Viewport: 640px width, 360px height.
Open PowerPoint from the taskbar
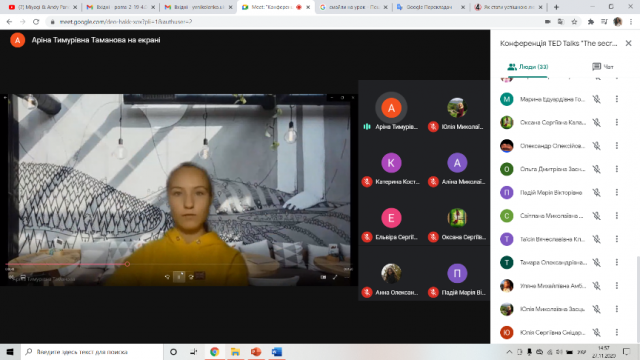click(x=256, y=352)
